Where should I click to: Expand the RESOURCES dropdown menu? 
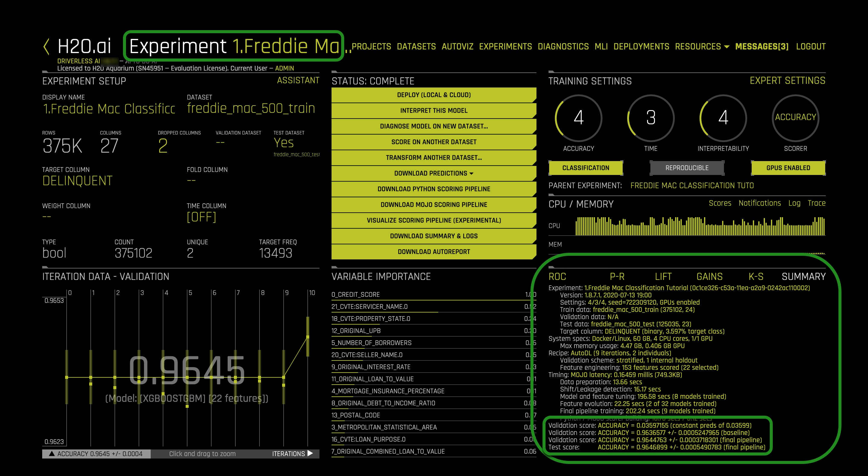tap(702, 46)
